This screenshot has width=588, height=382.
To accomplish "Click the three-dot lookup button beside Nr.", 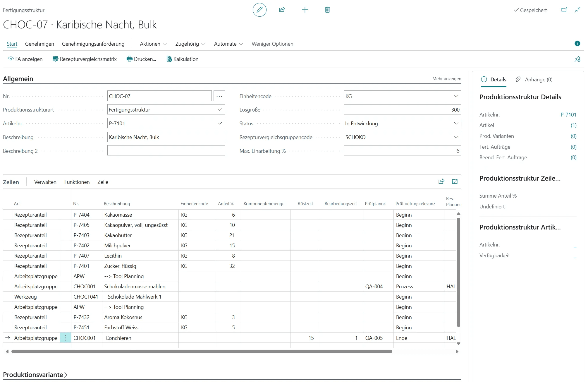I will pyautogui.click(x=219, y=96).
